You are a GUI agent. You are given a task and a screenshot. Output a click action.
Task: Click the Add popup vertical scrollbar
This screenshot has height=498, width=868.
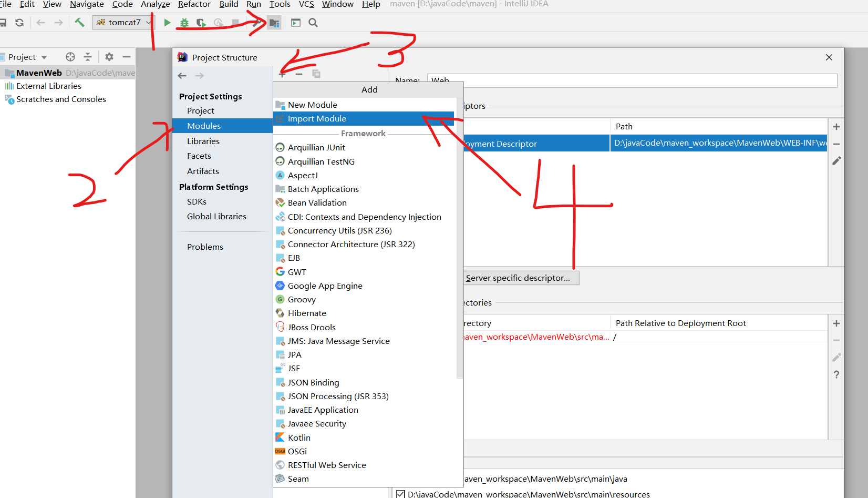[460, 237]
